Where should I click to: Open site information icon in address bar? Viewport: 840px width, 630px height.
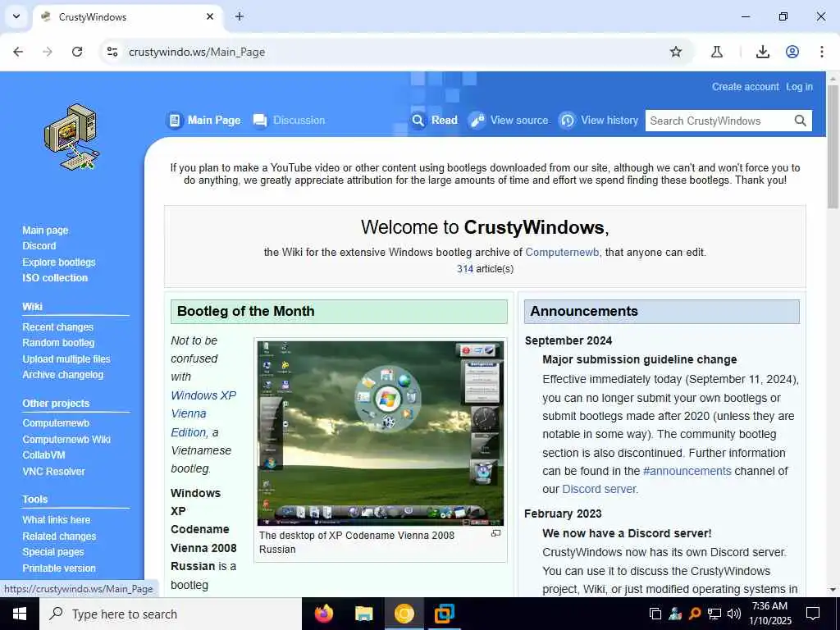pyautogui.click(x=112, y=52)
